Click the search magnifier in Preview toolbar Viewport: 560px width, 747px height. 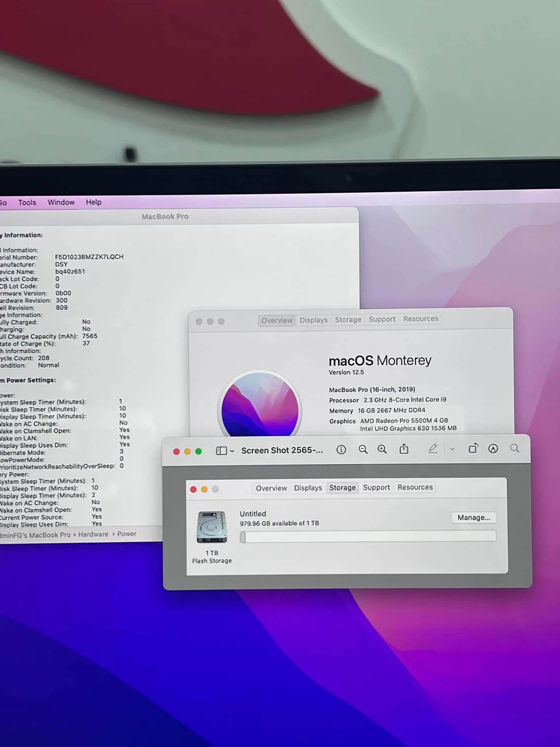pyautogui.click(x=514, y=448)
